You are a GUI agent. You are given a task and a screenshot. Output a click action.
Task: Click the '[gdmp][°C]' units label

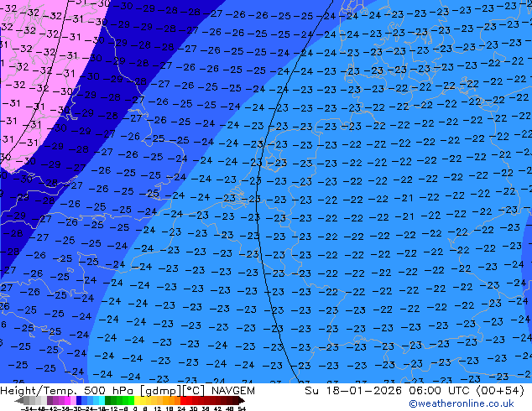(173, 391)
